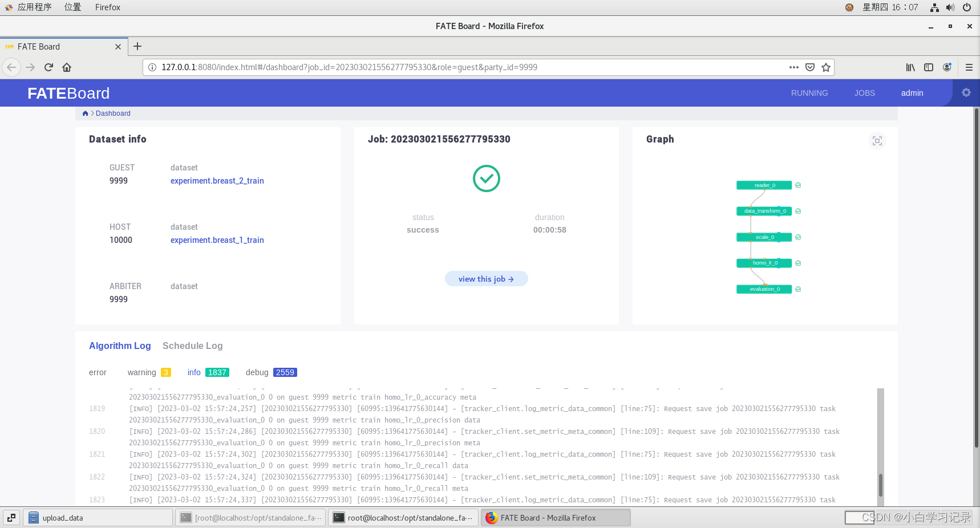Open experiment.breast_2_train dataset link
The width and height of the screenshot is (980, 528).
pos(217,181)
